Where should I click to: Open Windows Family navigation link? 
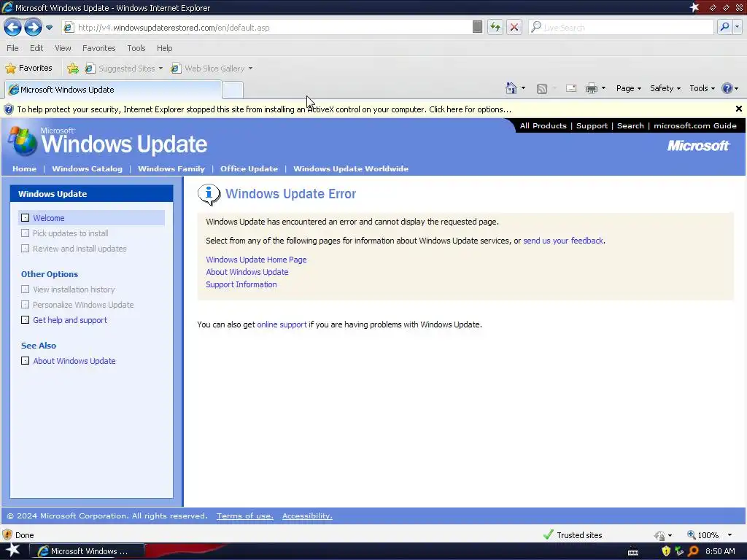coord(171,168)
